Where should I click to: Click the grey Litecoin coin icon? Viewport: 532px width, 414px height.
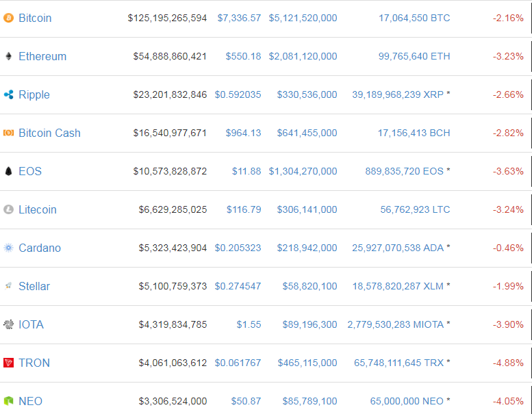(x=8, y=209)
